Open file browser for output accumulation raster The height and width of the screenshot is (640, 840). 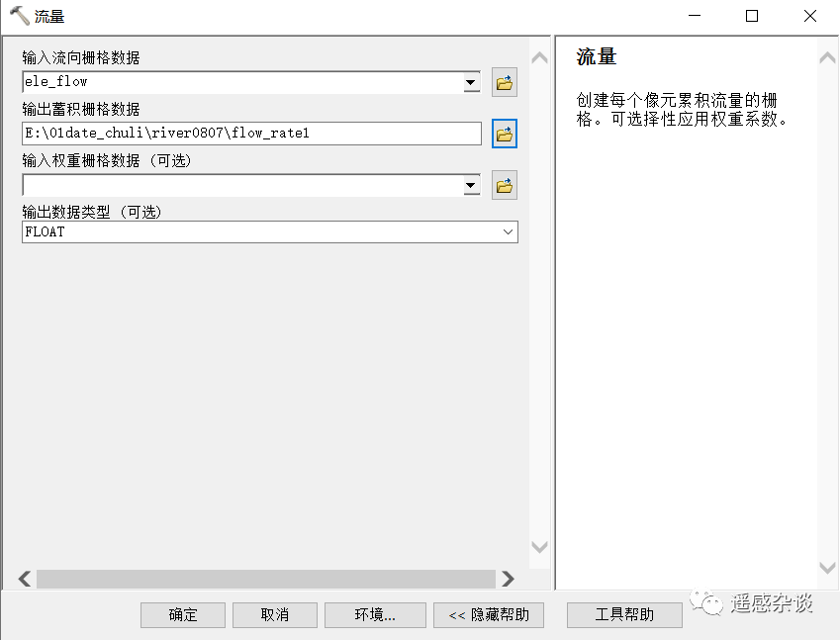point(504,134)
